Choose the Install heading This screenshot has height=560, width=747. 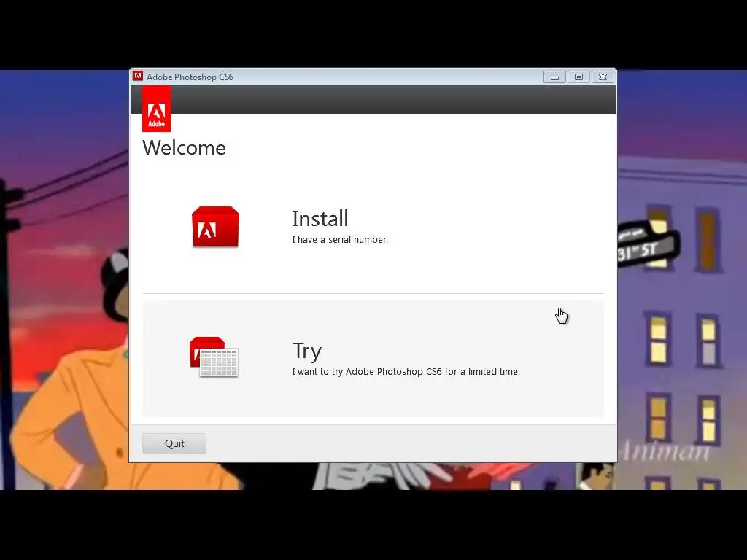pos(320,219)
